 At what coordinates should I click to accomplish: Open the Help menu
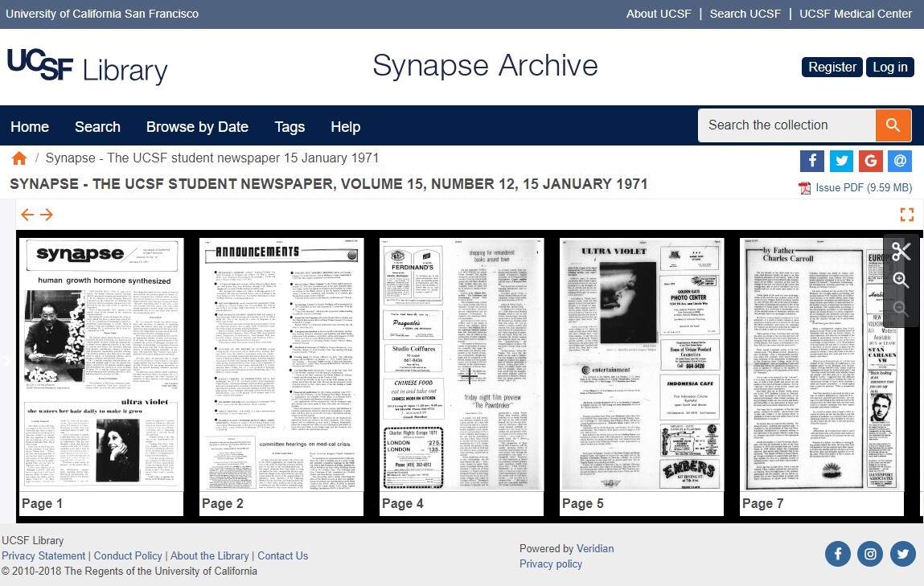click(345, 127)
